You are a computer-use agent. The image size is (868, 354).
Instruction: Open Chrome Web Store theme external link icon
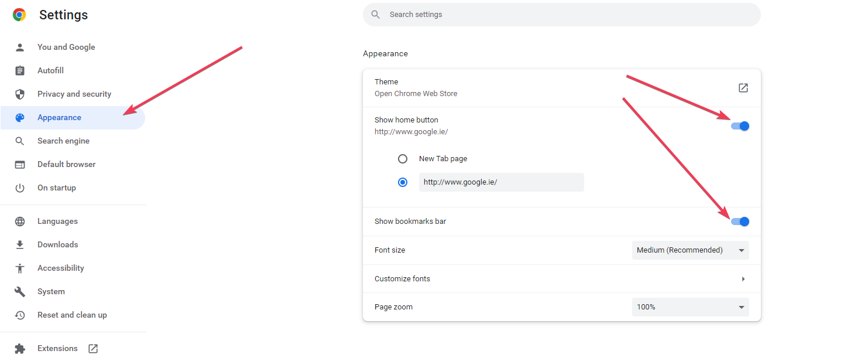[x=743, y=88]
